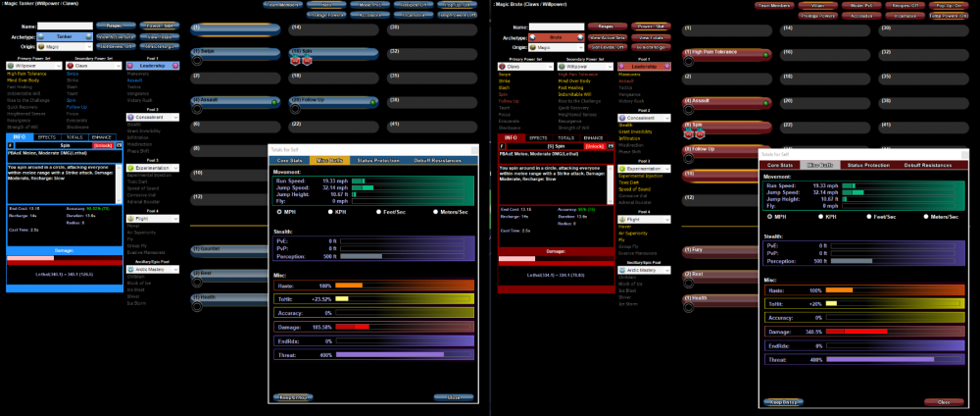Image resolution: width=980 pixels, height=416 pixels.
Task: Click empty slot under (1) Health in Brute window
Action: pyautogui.click(x=689, y=306)
